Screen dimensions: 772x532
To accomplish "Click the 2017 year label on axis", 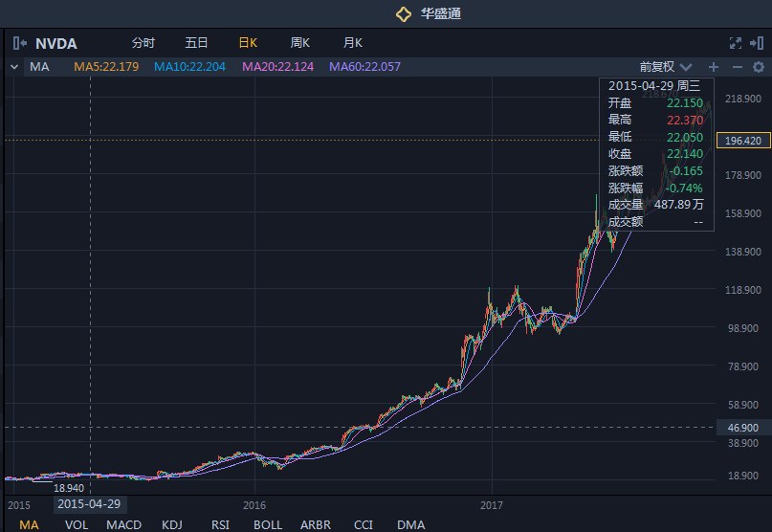I will click(492, 505).
